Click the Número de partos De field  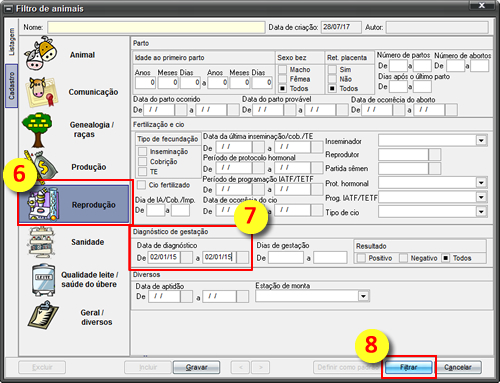[398, 66]
